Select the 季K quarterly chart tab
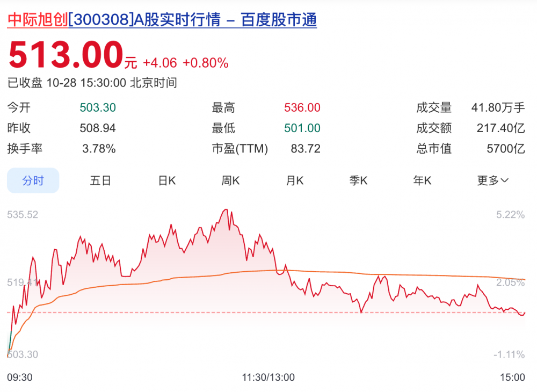Viewport: 537px width, 392px height. [x=358, y=180]
